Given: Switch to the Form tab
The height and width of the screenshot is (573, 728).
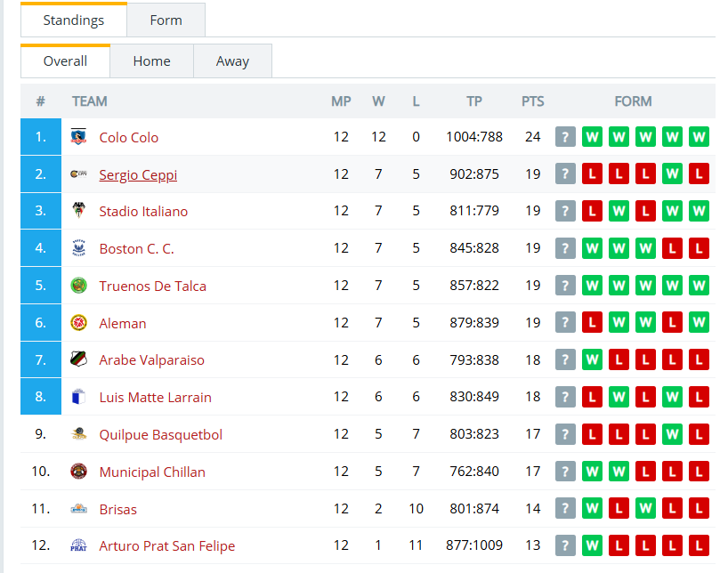Looking at the screenshot, I should (x=166, y=20).
